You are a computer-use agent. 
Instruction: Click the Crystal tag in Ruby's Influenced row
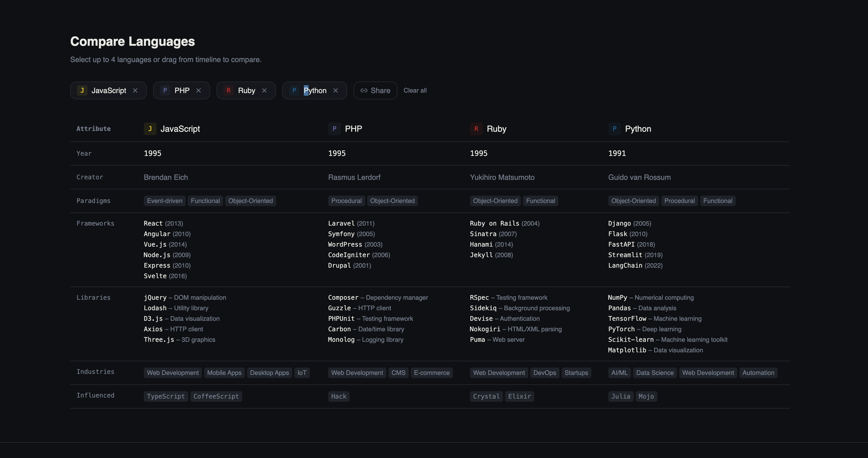pyautogui.click(x=486, y=396)
